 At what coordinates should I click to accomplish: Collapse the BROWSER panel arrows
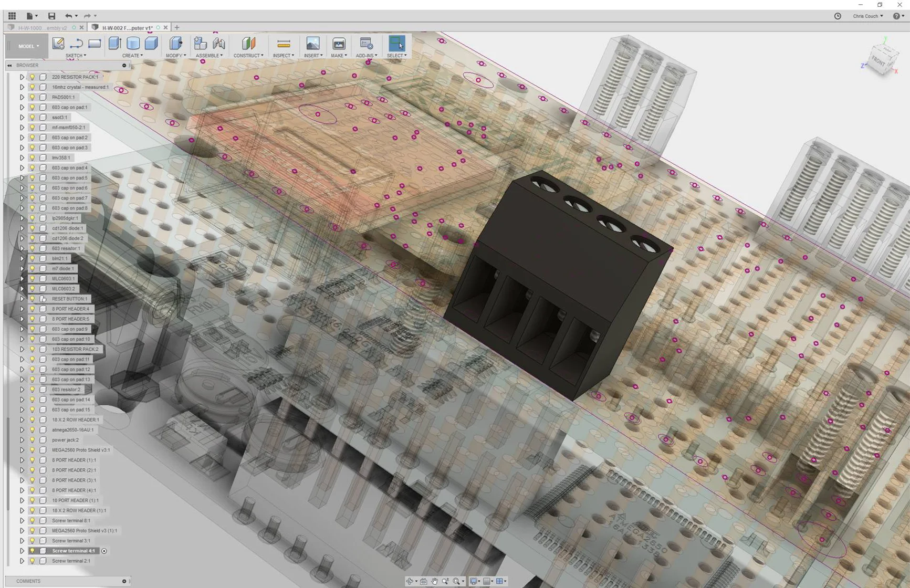tap(9, 65)
